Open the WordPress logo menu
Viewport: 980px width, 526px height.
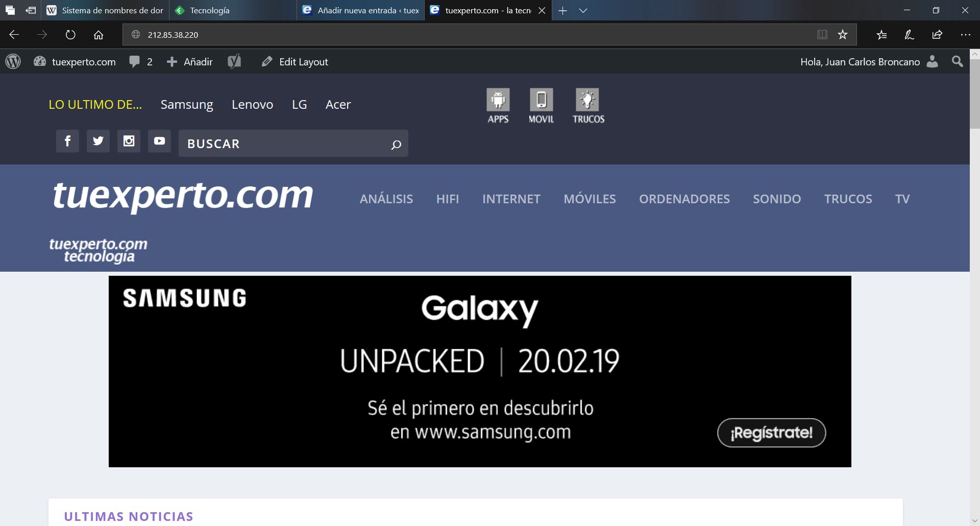(13, 62)
